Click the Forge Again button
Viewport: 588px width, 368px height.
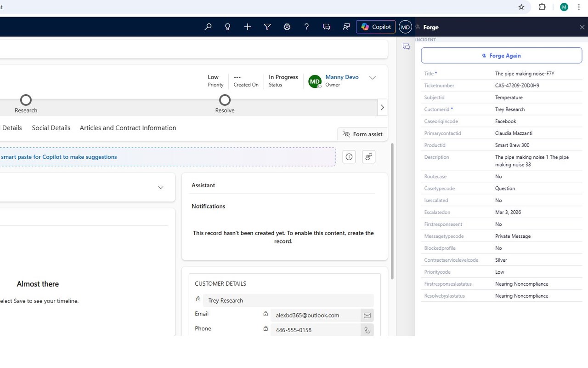click(x=502, y=56)
